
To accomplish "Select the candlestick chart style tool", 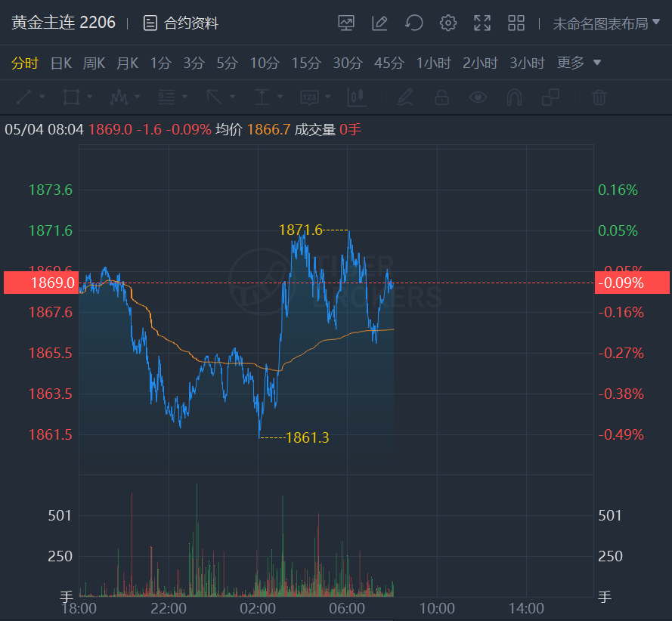I will [x=356, y=97].
